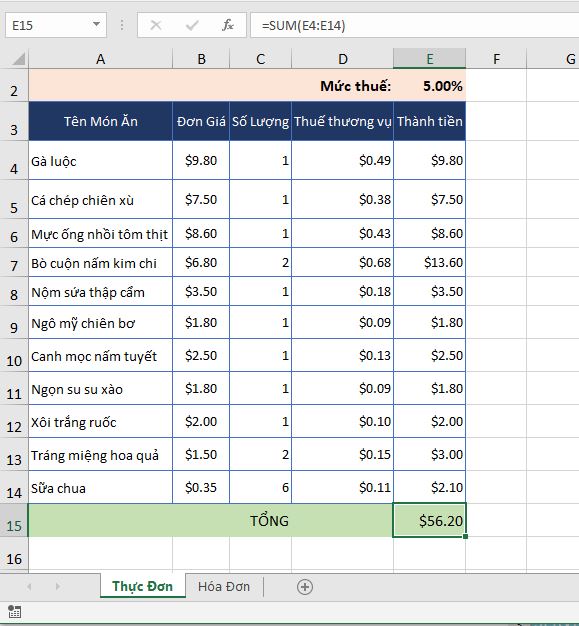
Task: Select column D header
Action: tap(343, 59)
